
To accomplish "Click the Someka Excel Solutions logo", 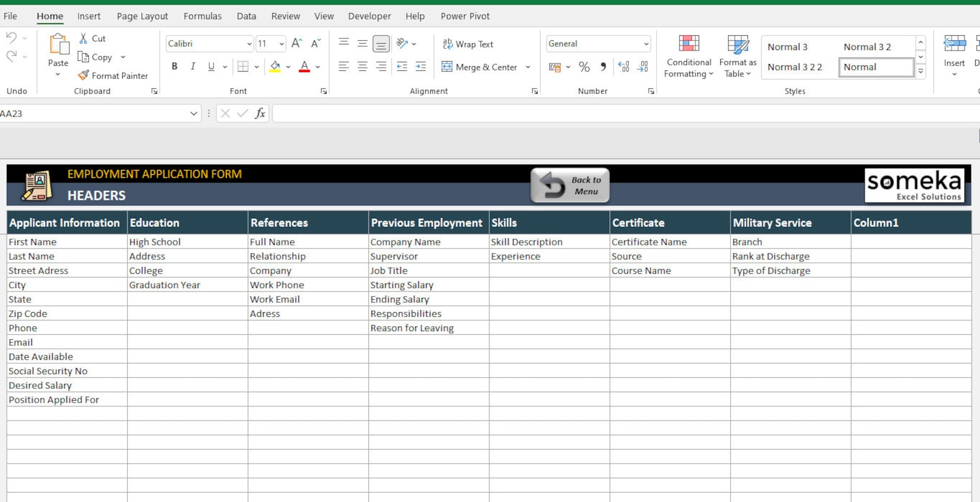I will point(914,185).
